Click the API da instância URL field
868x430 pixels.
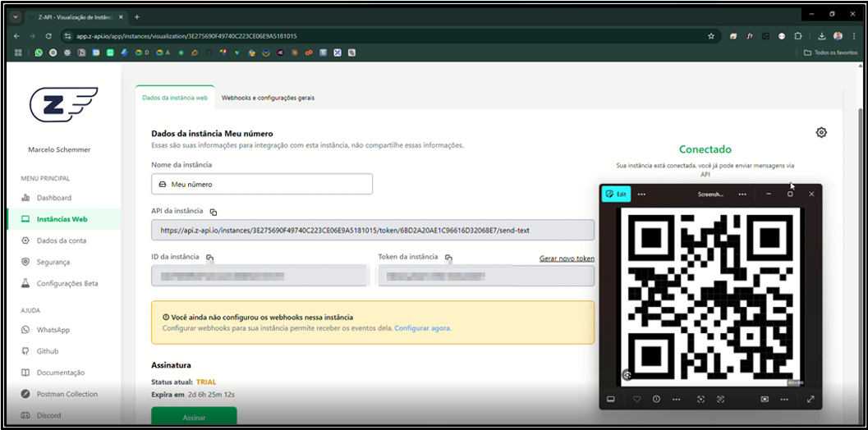(x=373, y=231)
